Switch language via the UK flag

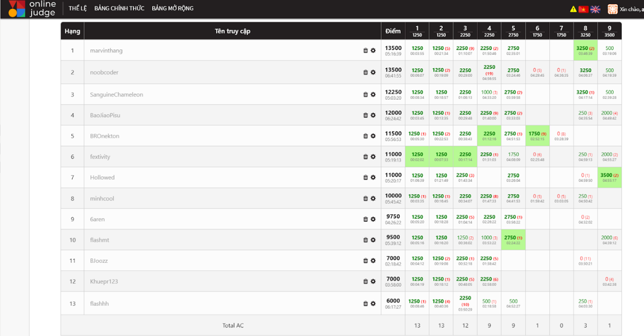pyautogui.click(x=595, y=9)
